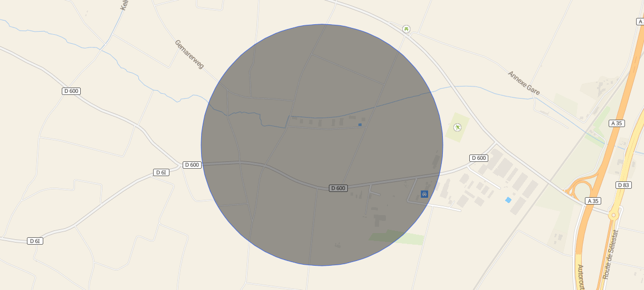644x290 pixels.
Task: Click the picnic table map icon
Action: click(x=406, y=29)
